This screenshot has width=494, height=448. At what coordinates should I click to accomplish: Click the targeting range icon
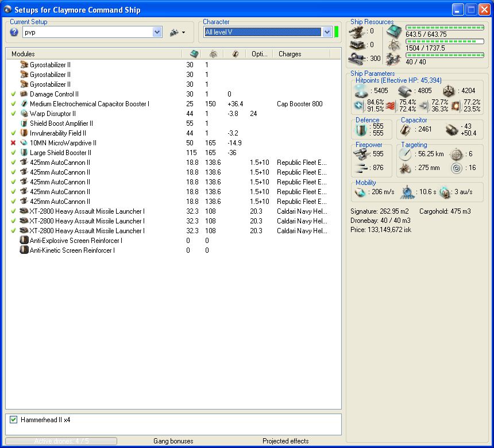click(405, 154)
